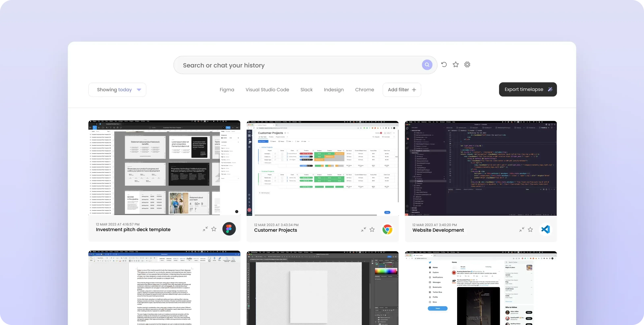The width and height of the screenshot is (644, 325).
Task: Star the Investment pitch deck template card
Action: [x=214, y=229]
